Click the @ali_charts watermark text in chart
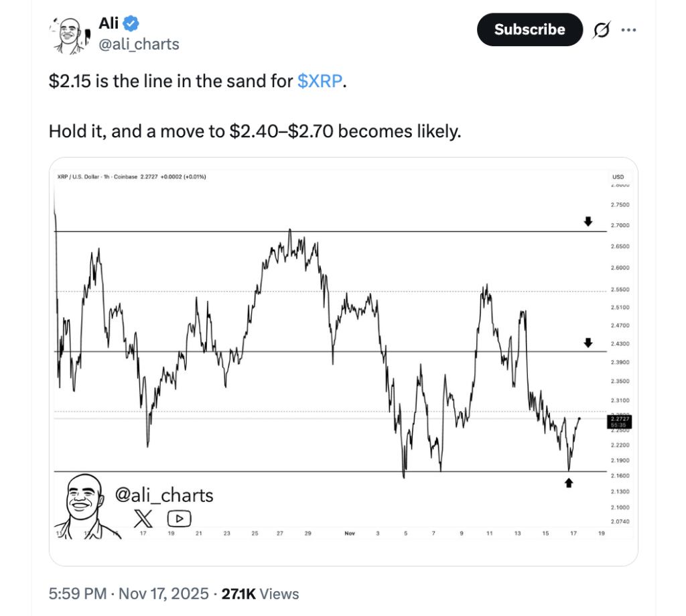The image size is (686, 616). [165, 495]
